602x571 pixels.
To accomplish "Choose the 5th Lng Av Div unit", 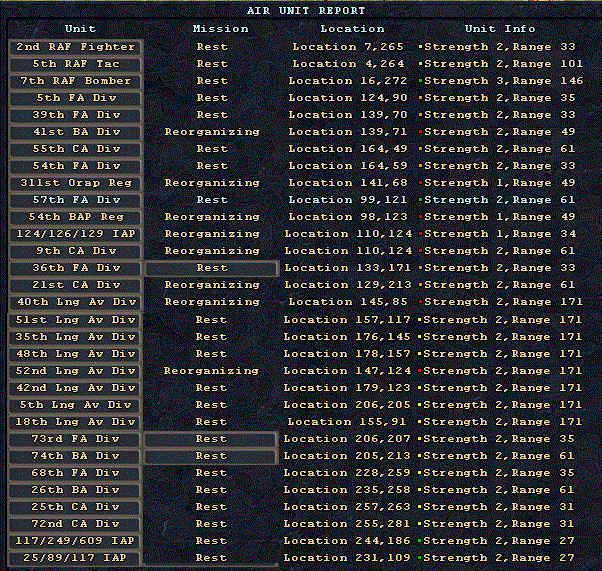I will [x=74, y=405].
